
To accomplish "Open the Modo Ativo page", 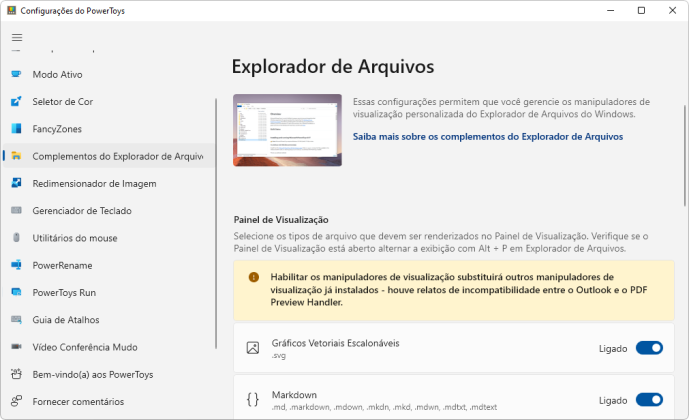I will 109,74.
